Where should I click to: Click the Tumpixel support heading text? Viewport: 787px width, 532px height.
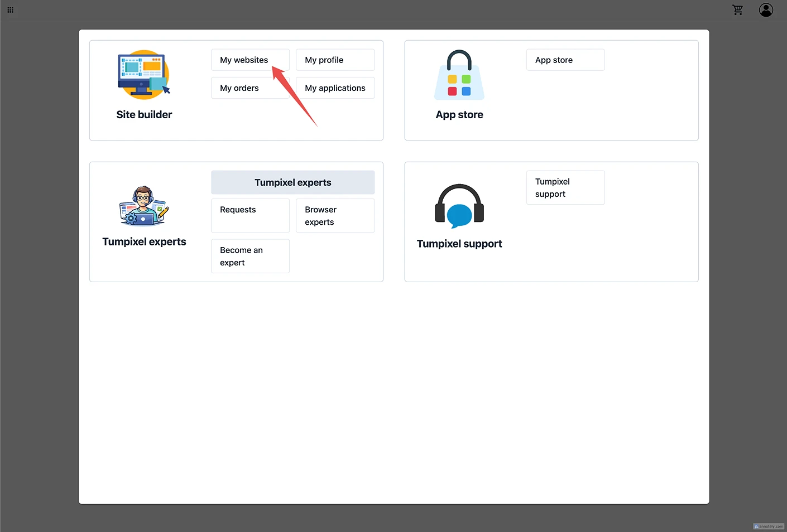459,244
